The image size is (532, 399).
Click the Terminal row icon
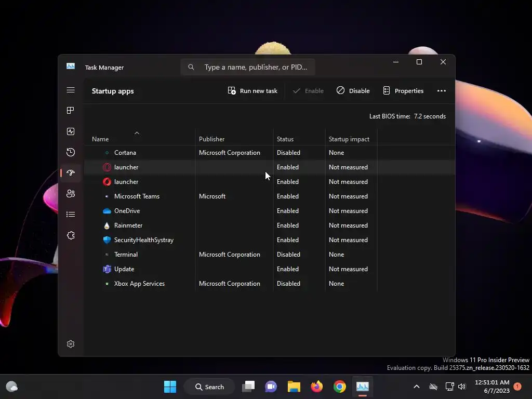point(107,255)
